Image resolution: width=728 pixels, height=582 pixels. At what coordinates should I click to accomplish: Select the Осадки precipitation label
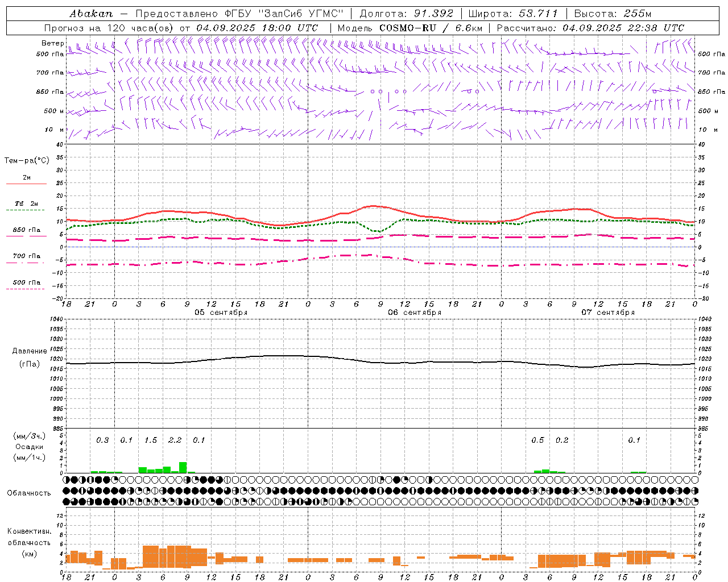(x=30, y=447)
